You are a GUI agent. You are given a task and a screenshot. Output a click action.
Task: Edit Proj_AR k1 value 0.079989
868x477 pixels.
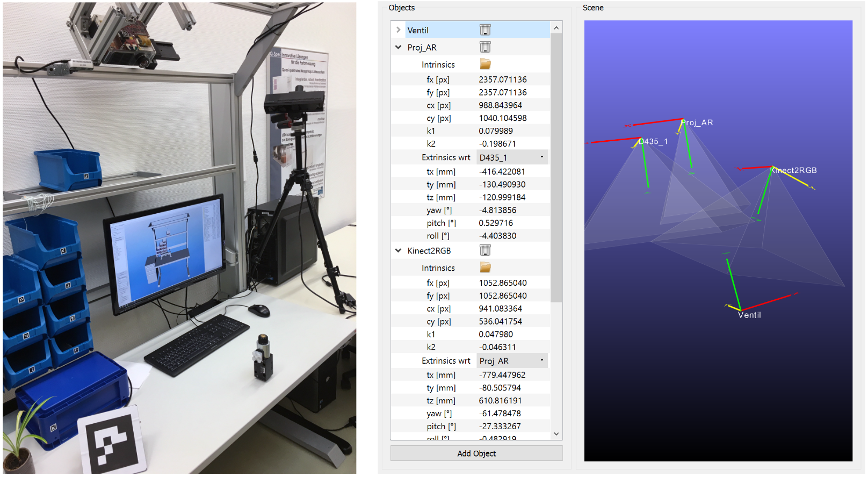pos(496,131)
